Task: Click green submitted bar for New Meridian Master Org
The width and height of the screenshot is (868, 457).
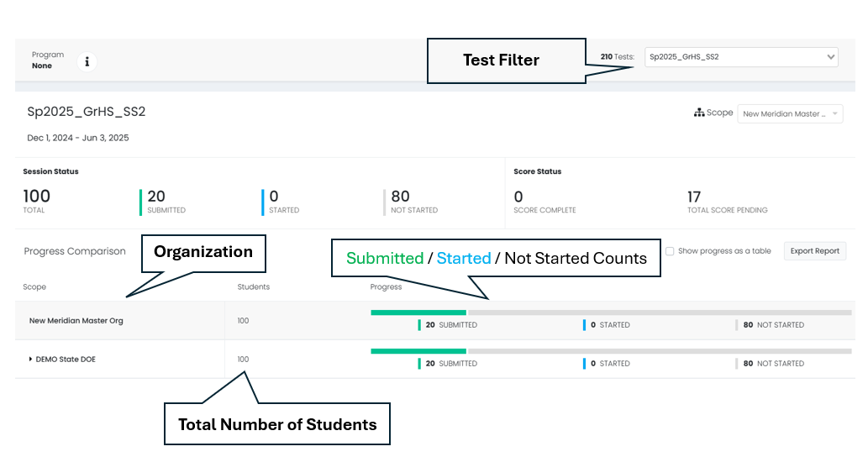Action: (418, 313)
